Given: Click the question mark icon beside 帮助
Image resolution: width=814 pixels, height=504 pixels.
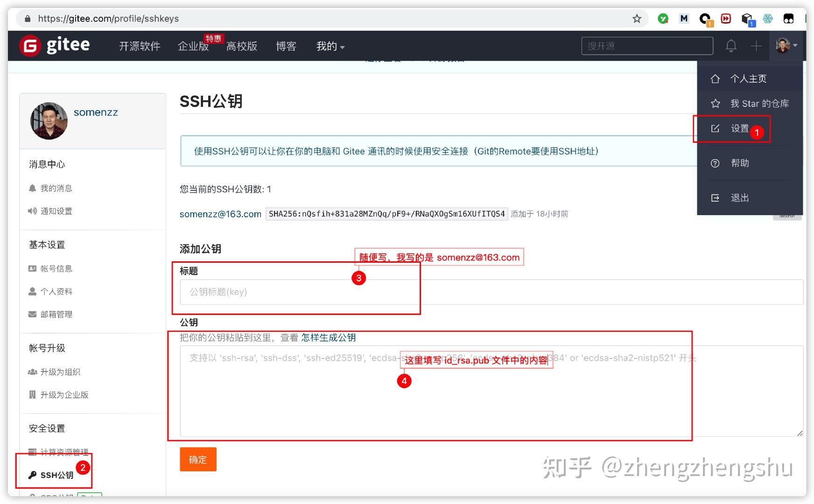Looking at the screenshot, I should click(x=715, y=163).
